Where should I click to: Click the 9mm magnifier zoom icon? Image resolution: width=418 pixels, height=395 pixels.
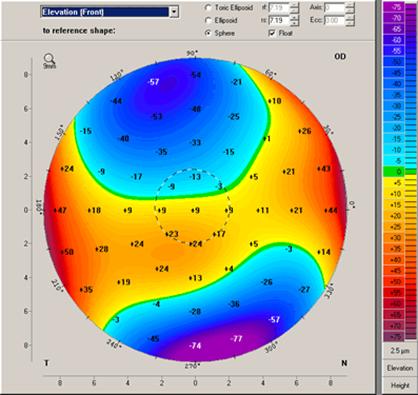tap(49, 61)
